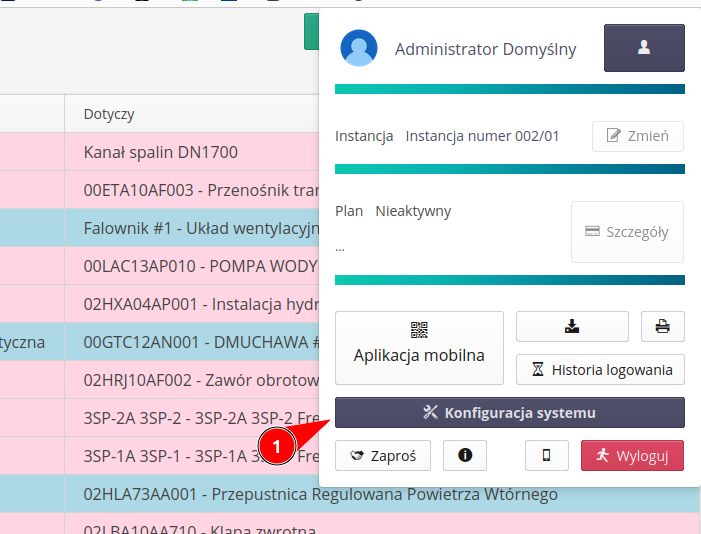This screenshot has height=534, width=701.
Task: Click the user profile icon button
Action: [644, 48]
